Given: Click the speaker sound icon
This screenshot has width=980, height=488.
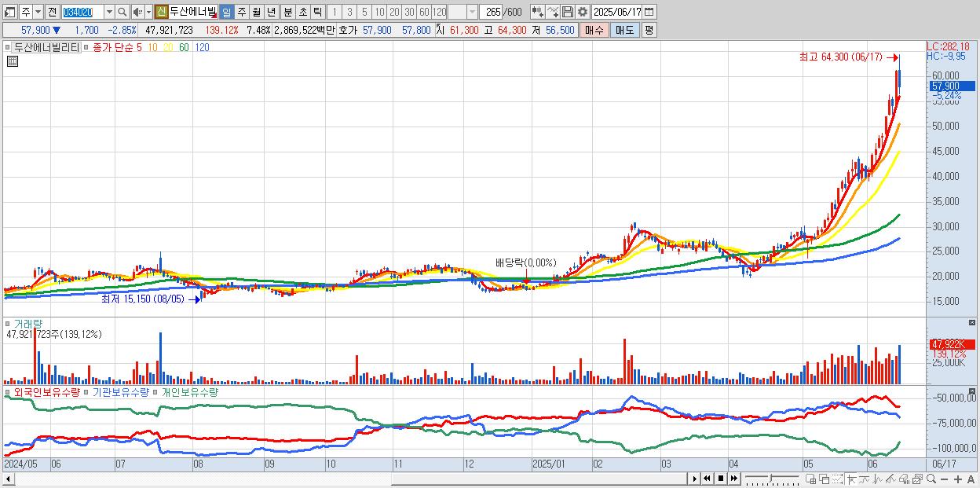Looking at the screenshot, I should point(137,12).
